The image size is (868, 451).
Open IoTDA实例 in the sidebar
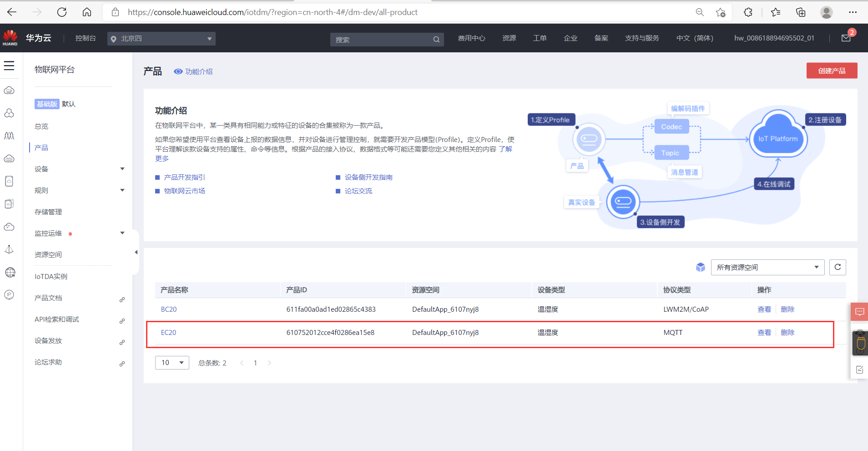(x=51, y=276)
